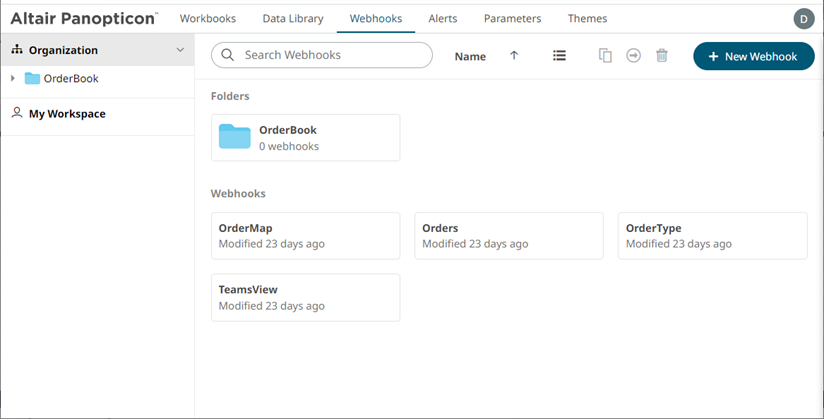This screenshot has height=419, width=824.
Task: Click the OrderBook folder icon in grid
Action: point(235,137)
